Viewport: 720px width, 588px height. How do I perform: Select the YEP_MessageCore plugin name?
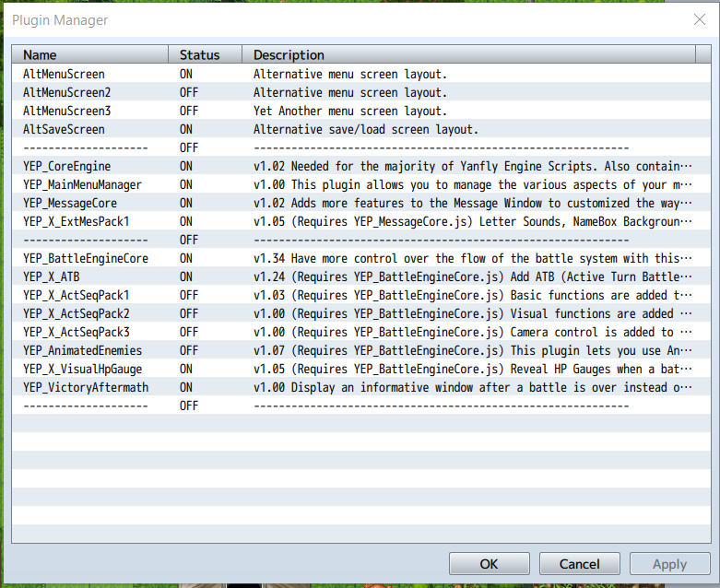pyautogui.click(x=70, y=203)
